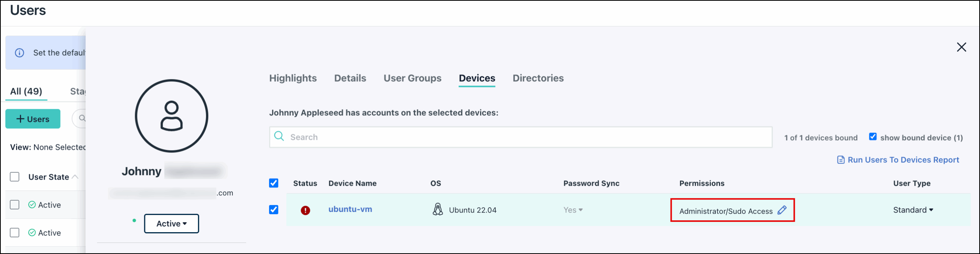Toggle the show bound device checkbox

point(873,137)
